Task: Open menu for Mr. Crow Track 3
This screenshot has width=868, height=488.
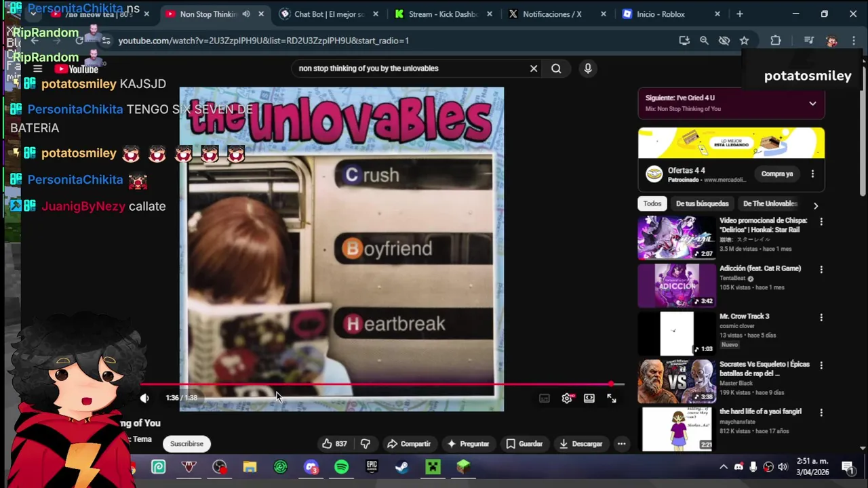Action: (x=821, y=318)
